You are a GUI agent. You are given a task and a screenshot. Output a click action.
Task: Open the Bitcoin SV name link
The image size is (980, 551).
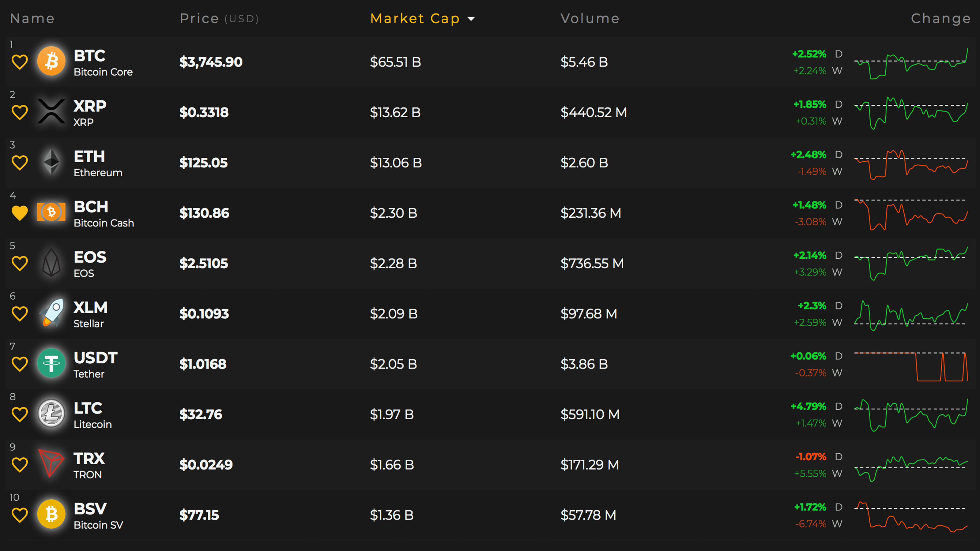click(98, 525)
